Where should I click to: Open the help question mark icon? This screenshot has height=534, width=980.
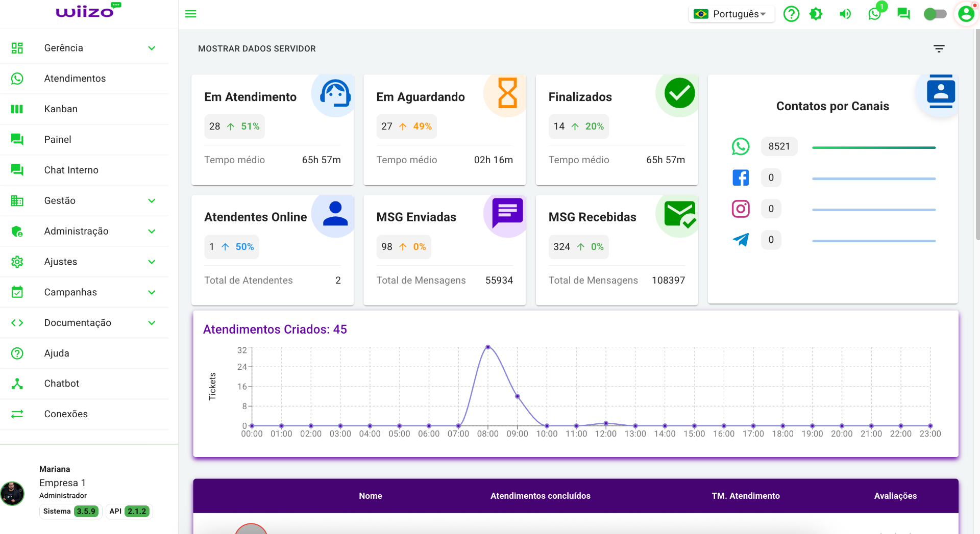coord(791,14)
